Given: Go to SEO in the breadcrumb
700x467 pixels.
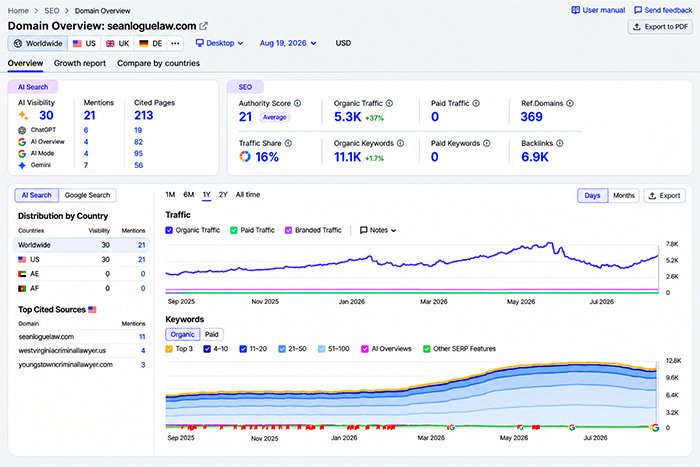Looking at the screenshot, I should [52, 11].
